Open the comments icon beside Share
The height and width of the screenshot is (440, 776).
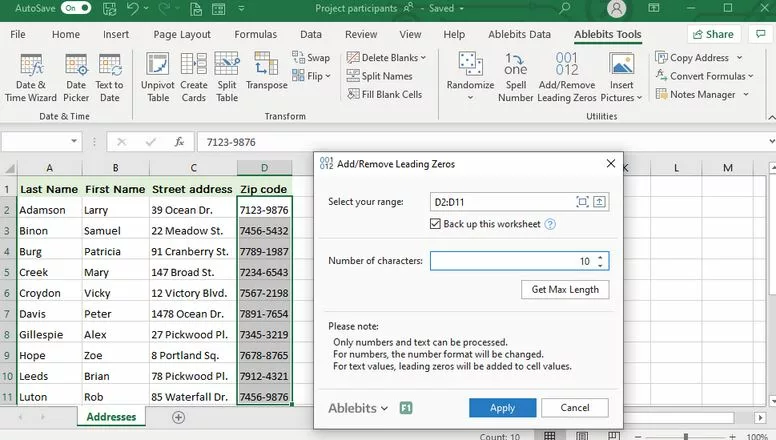tap(760, 34)
